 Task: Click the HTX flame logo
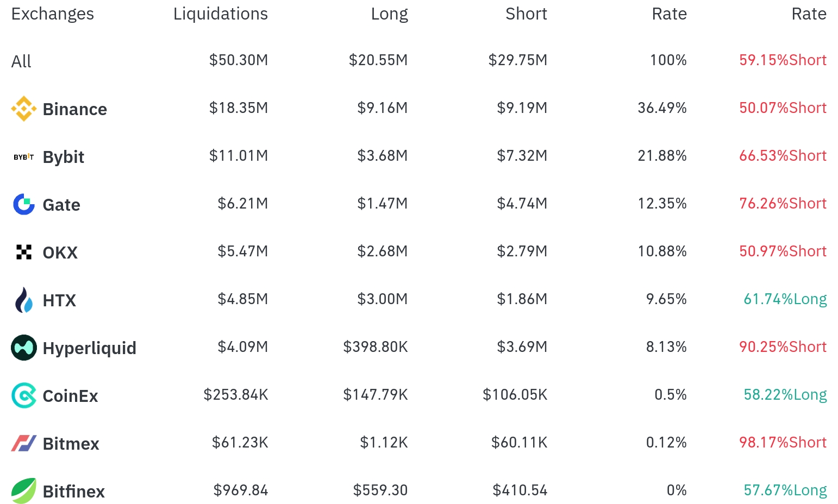[23, 300]
